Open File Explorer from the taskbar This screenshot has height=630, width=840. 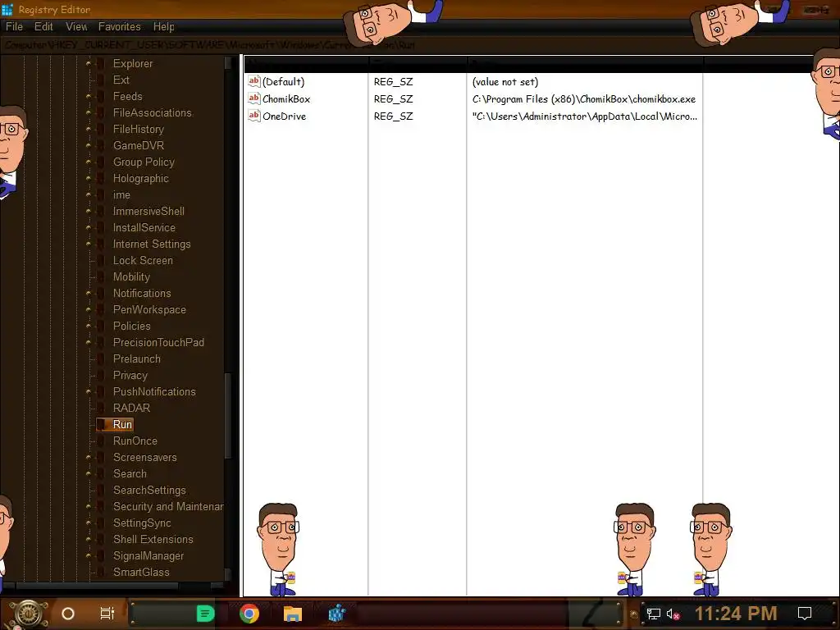coord(293,614)
